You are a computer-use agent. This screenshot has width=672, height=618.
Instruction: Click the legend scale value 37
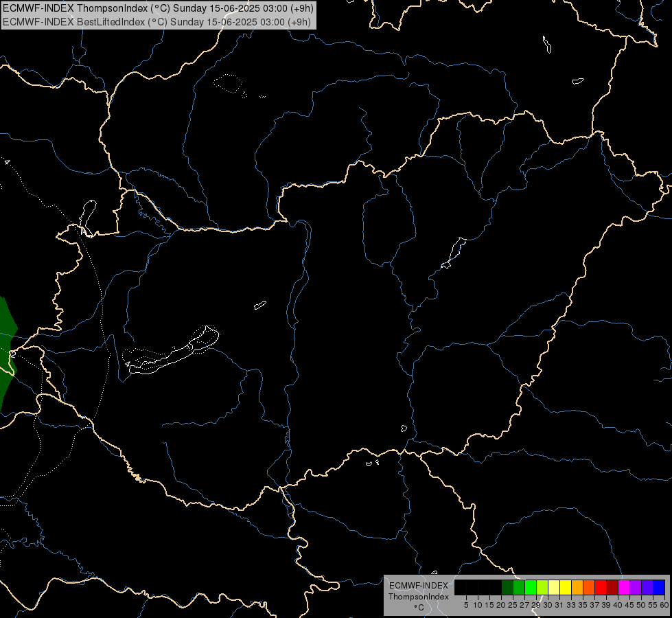[594, 605]
